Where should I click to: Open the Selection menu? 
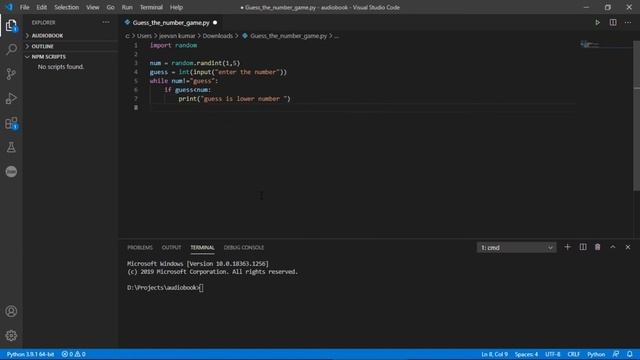(67, 7)
